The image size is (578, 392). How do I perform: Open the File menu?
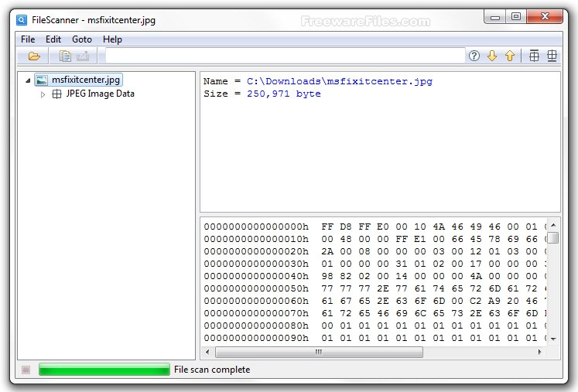click(x=28, y=39)
